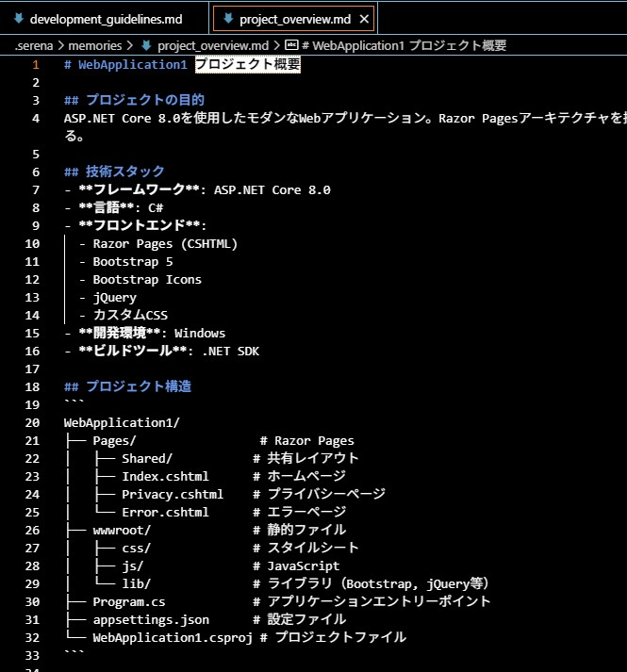This screenshot has height=672, width=627.
Task: Click 'WebApplication1.csproj' in project structure
Action: [173, 638]
